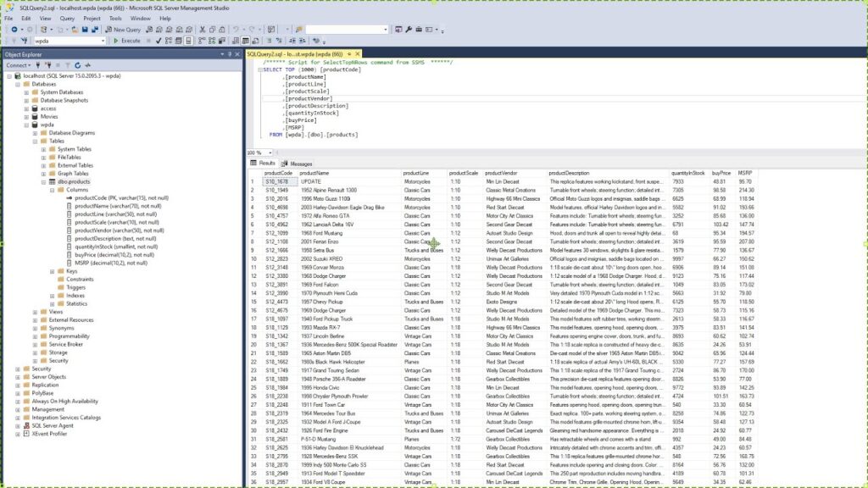Switch to the Messages tab
This screenshot has height=488, width=868.
(x=297, y=164)
